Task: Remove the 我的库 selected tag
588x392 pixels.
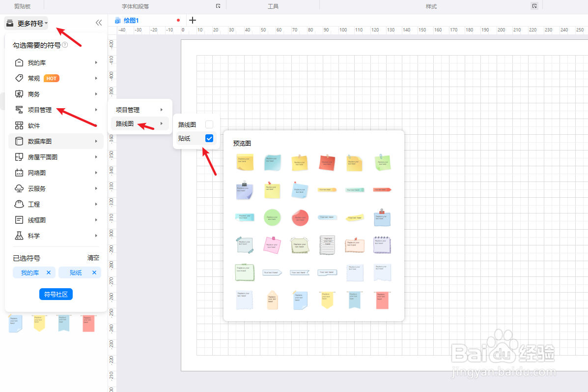Action: [x=49, y=272]
